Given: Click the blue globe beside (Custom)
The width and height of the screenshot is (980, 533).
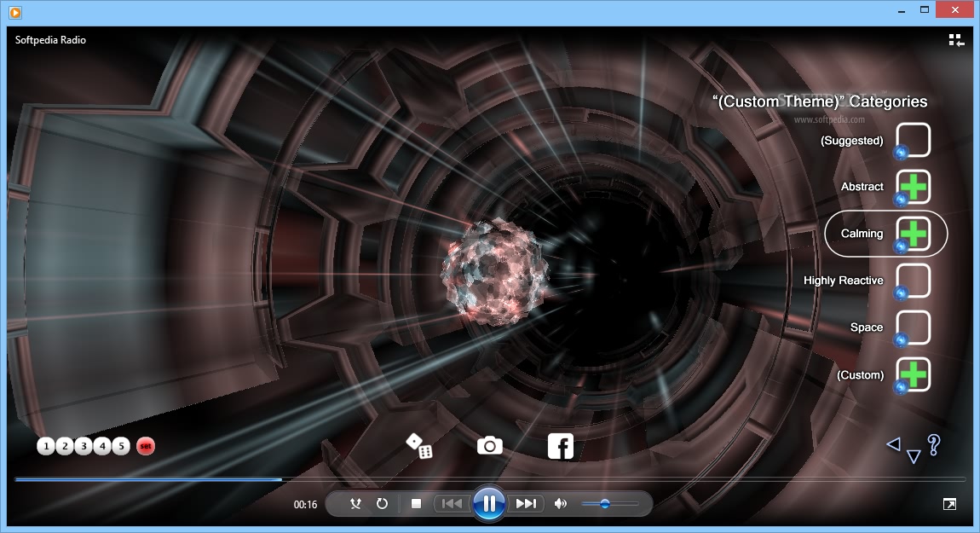Looking at the screenshot, I should coord(902,388).
